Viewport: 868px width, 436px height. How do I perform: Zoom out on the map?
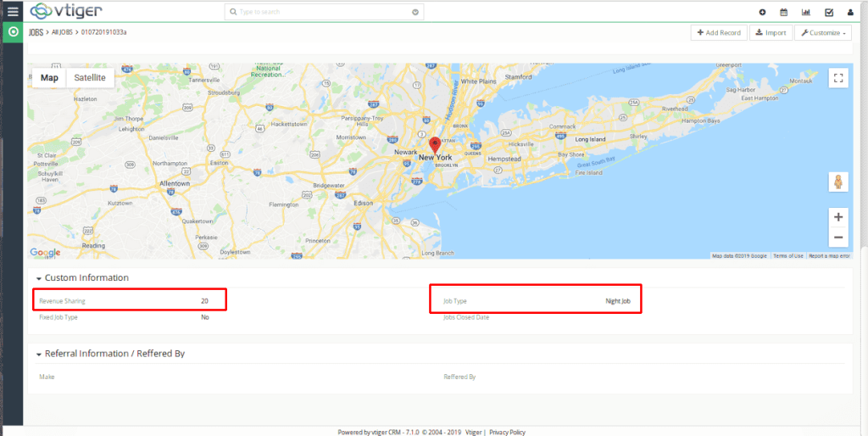(x=837, y=238)
